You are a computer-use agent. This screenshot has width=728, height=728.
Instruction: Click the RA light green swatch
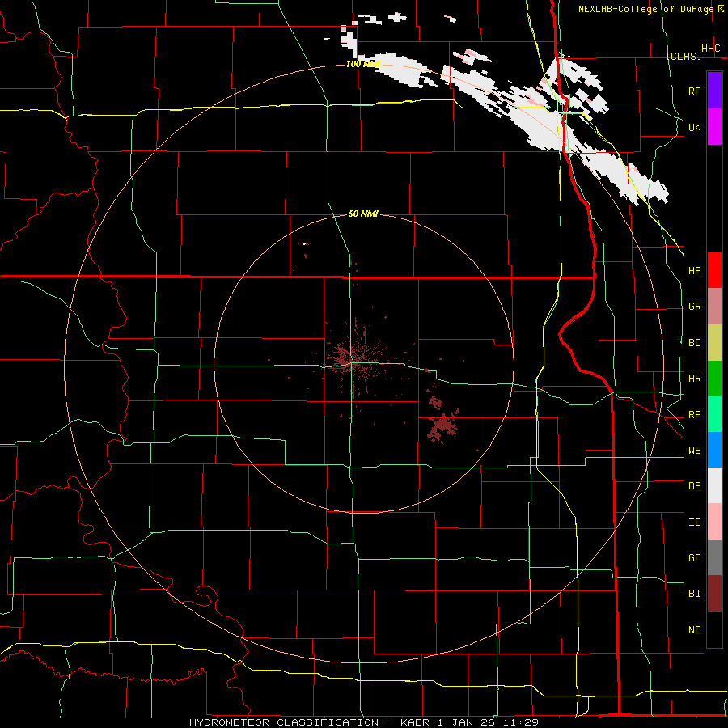(x=714, y=414)
